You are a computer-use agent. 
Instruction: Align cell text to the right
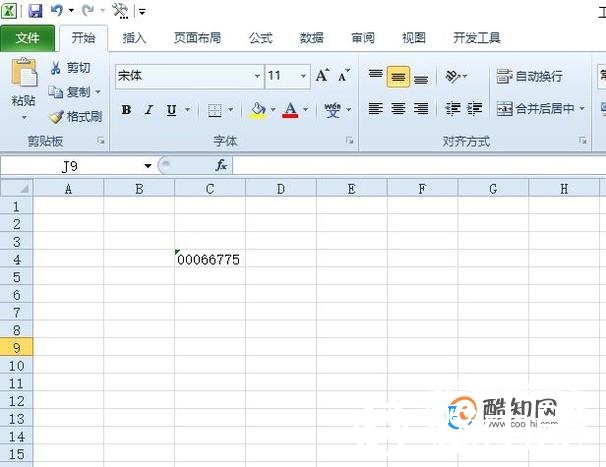[x=421, y=109]
